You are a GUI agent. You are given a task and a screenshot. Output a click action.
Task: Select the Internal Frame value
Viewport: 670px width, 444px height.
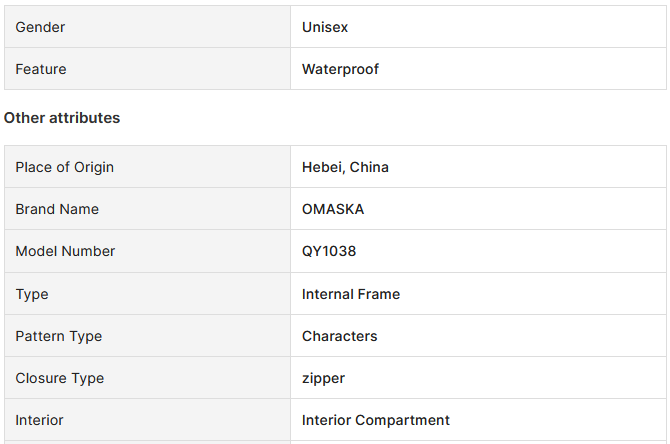click(x=351, y=294)
